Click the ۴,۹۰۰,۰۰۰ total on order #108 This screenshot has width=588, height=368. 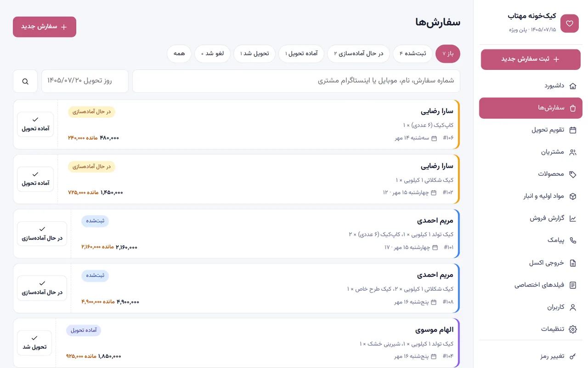pyautogui.click(x=128, y=302)
